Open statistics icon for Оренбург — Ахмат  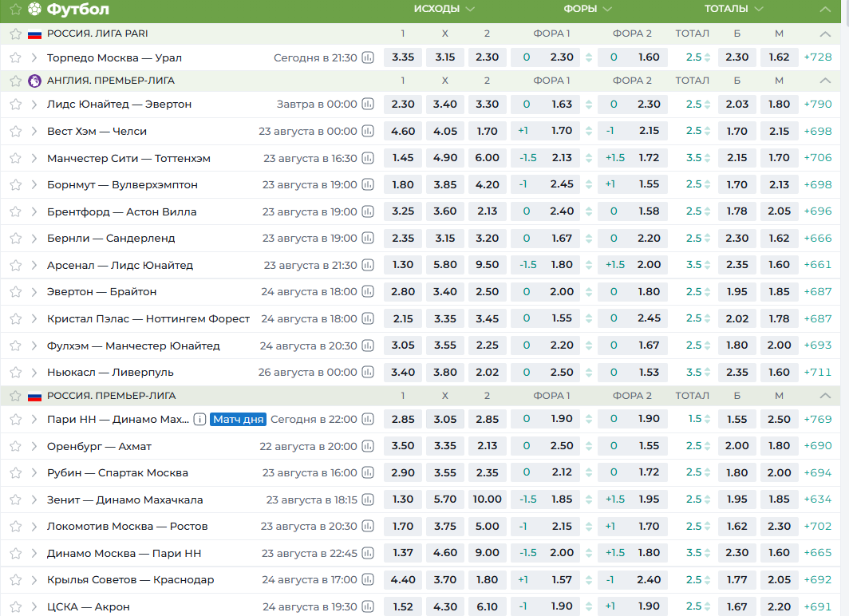coord(368,446)
